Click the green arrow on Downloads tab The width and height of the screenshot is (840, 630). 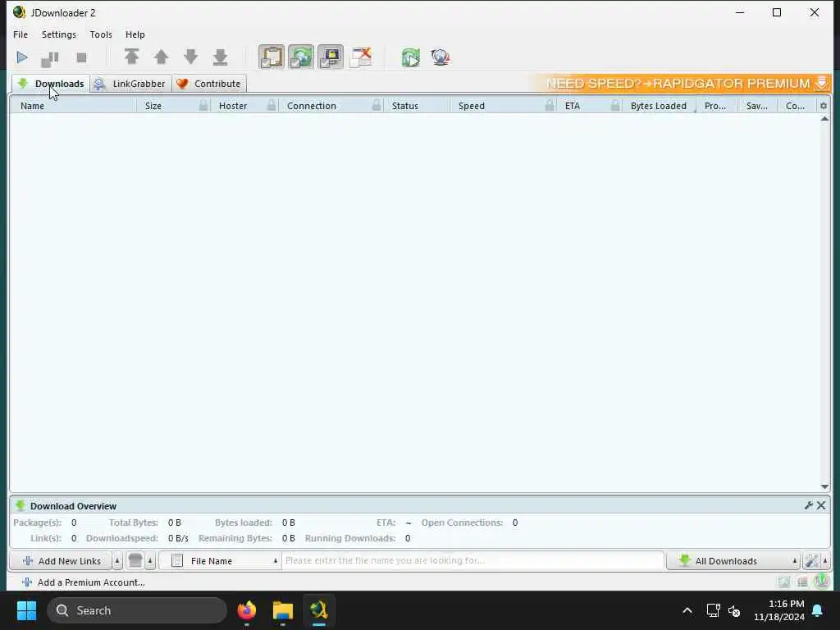click(x=22, y=84)
